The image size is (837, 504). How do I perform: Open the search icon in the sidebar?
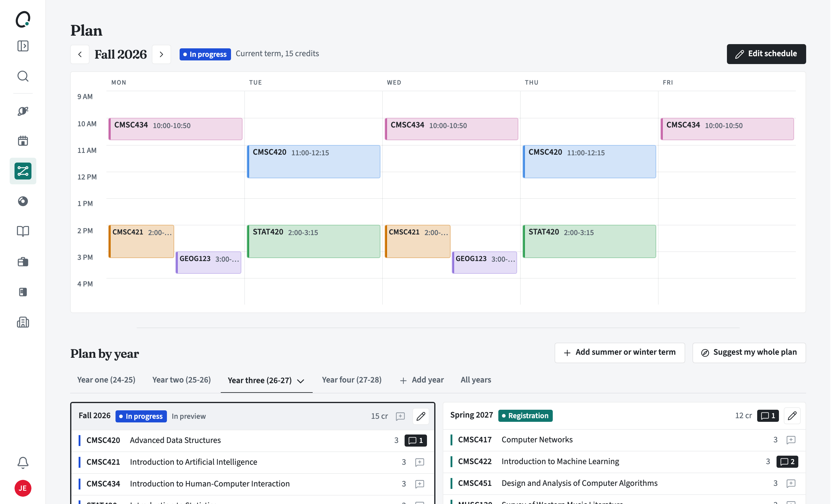(x=23, y=76)
